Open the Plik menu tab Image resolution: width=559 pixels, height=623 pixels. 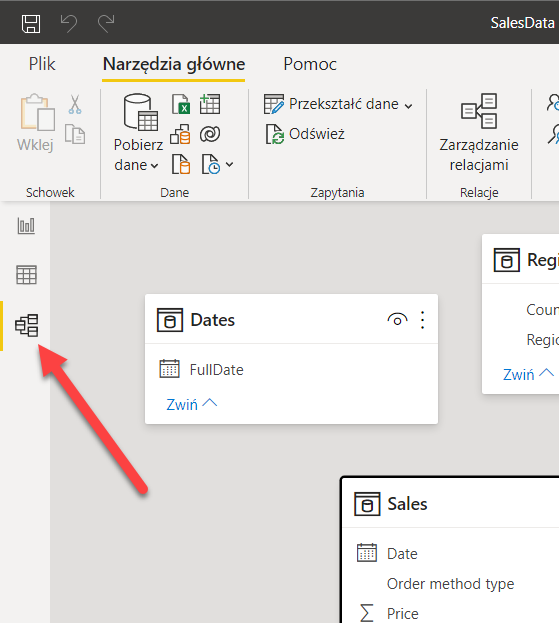pos(42,64)
